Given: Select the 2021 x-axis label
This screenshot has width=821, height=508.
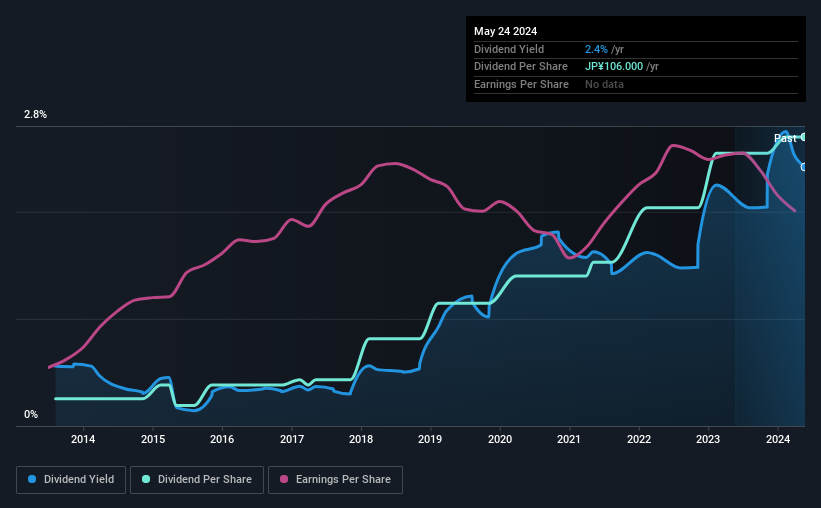Looking at the screenshot, I should pos(569,439).
